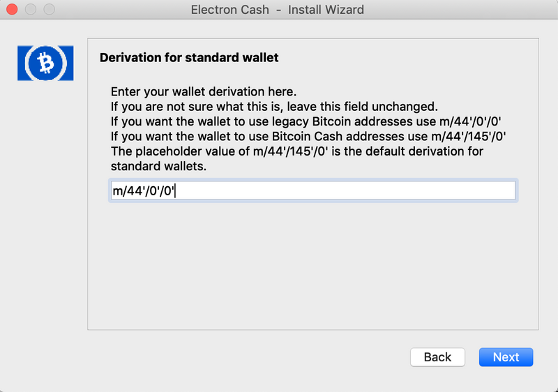This screenshot has width=558, height=392.
Task: Click the legacy Bitcoin addresses instruction line
Action: [x=306, y=121]
